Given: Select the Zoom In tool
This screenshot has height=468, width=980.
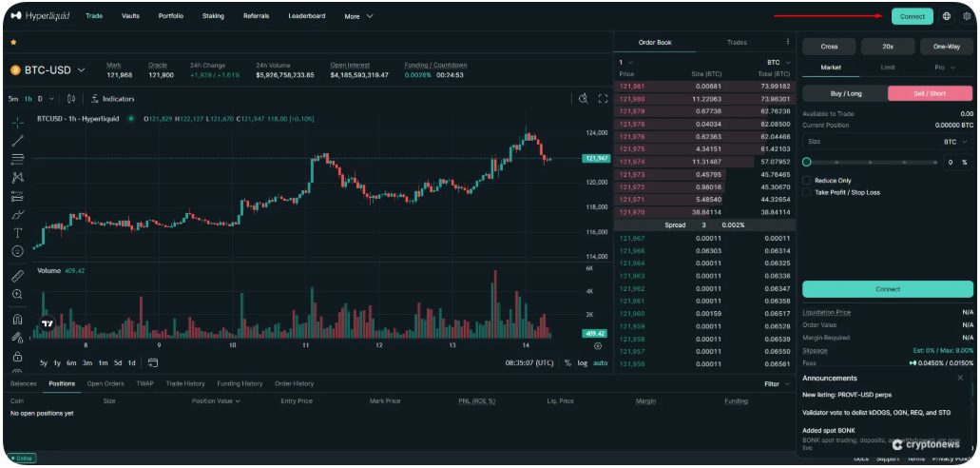Looking at the screenshot, I should tap(17, 294).
